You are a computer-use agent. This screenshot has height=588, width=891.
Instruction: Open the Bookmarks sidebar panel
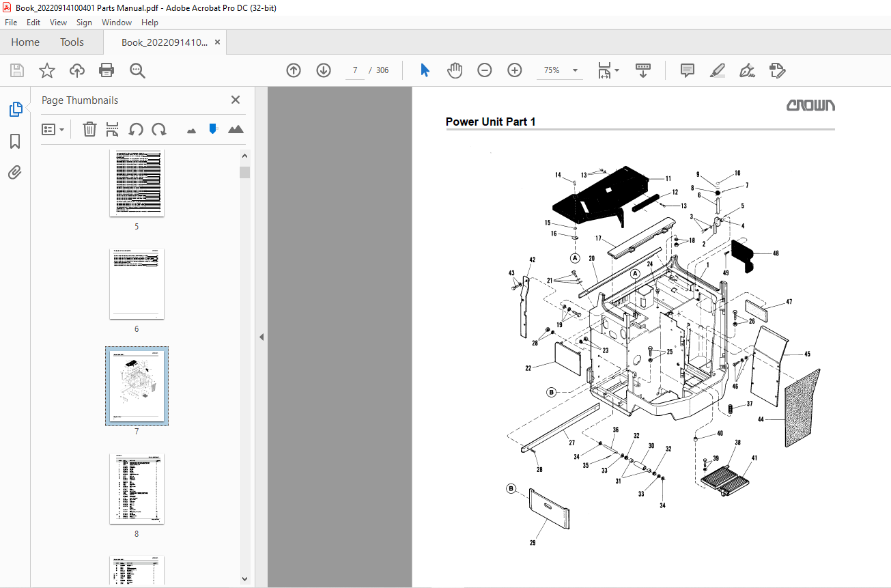[15, 141]
